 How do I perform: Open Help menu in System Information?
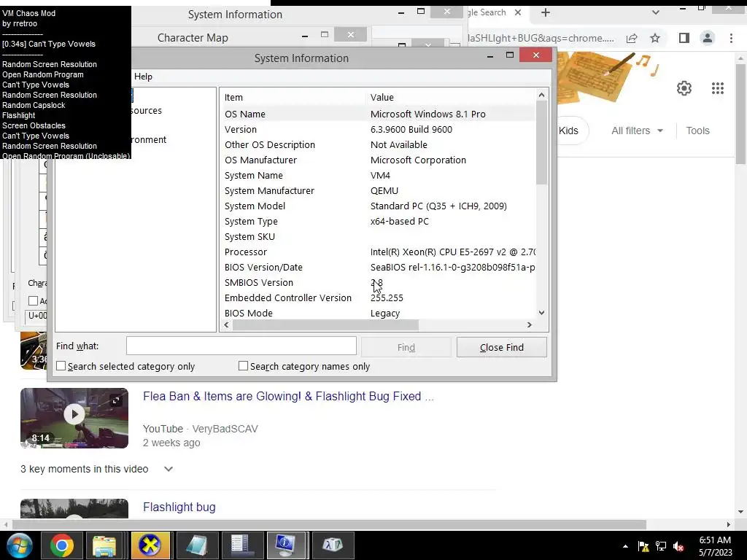pos(143,76)
